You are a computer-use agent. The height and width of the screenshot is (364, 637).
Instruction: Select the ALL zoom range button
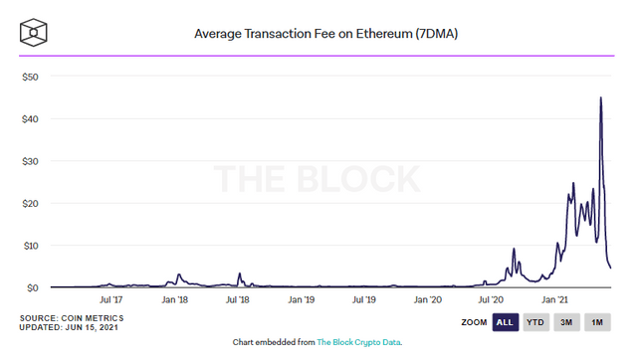pos(505,322)
